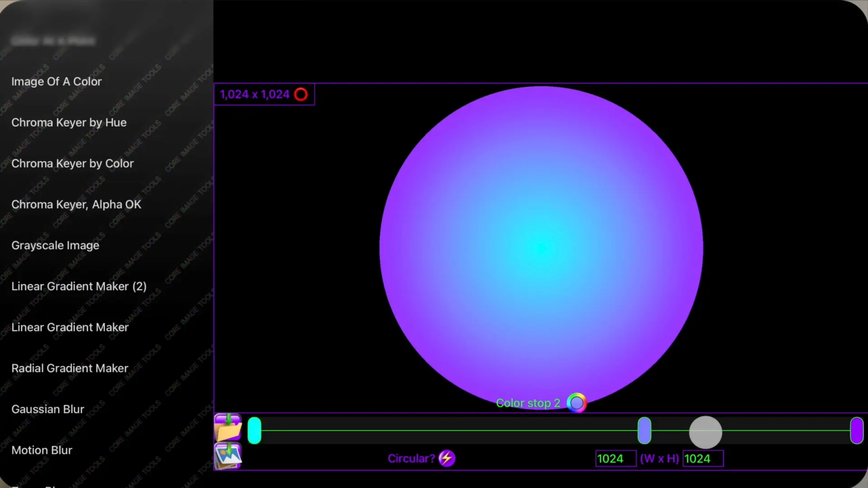The width and height of the screenshot is (868, 488).
Task: Click the leftmost cyan gradient stop handle
Action: point(255,430)
